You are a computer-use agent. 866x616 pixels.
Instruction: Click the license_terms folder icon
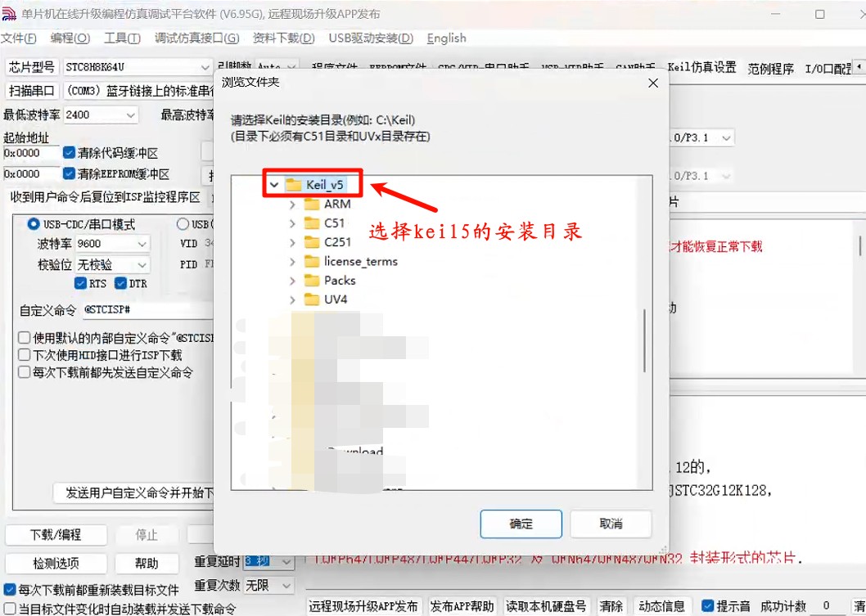pyautogui.click(x=312, y=261)
